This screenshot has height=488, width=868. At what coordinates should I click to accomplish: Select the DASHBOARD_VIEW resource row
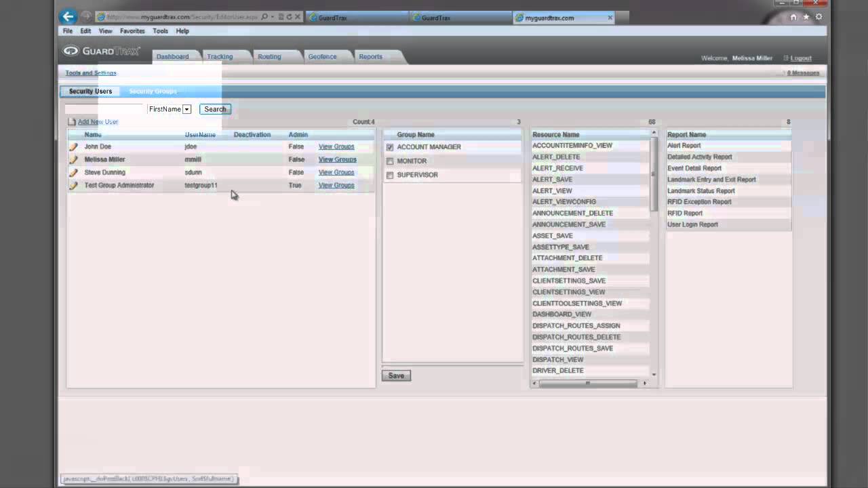pos(590,314)
